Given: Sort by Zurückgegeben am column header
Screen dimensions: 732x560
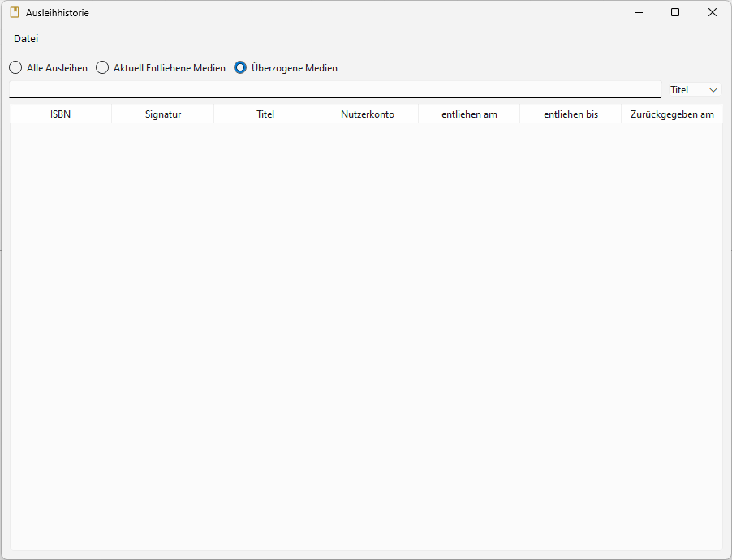Looking at the screenshot, I should tap(672, 114).
